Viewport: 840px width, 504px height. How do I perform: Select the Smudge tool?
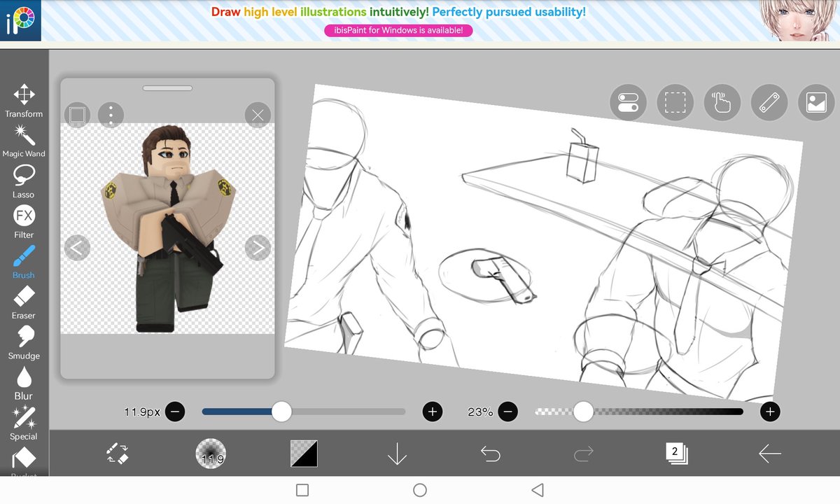(x=24, y=343)
